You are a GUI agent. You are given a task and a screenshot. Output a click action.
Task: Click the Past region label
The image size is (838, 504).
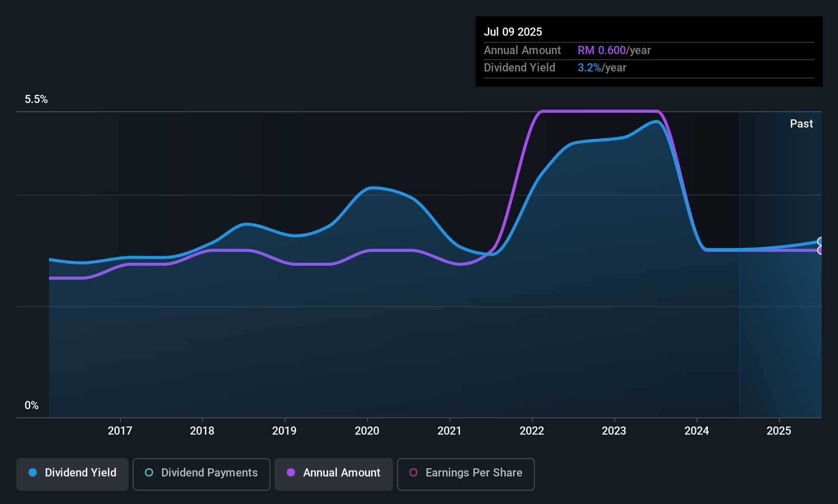point(801,124)
